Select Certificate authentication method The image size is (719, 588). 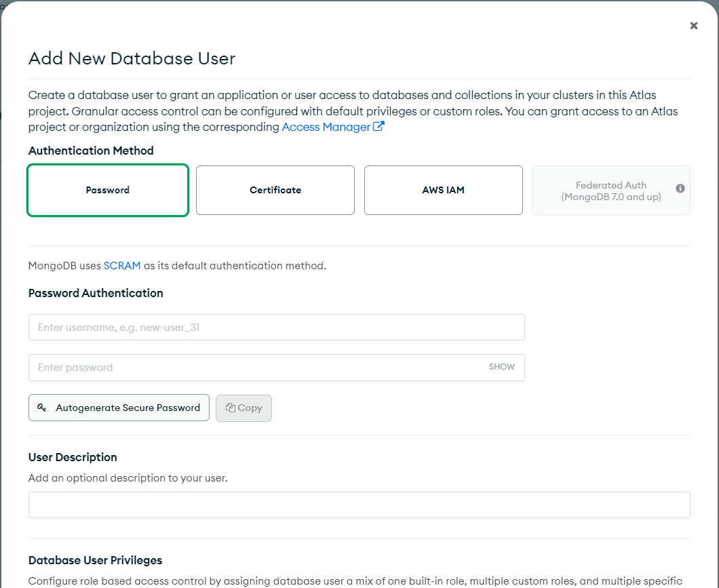pyautogui.click(x=275, y=190)
